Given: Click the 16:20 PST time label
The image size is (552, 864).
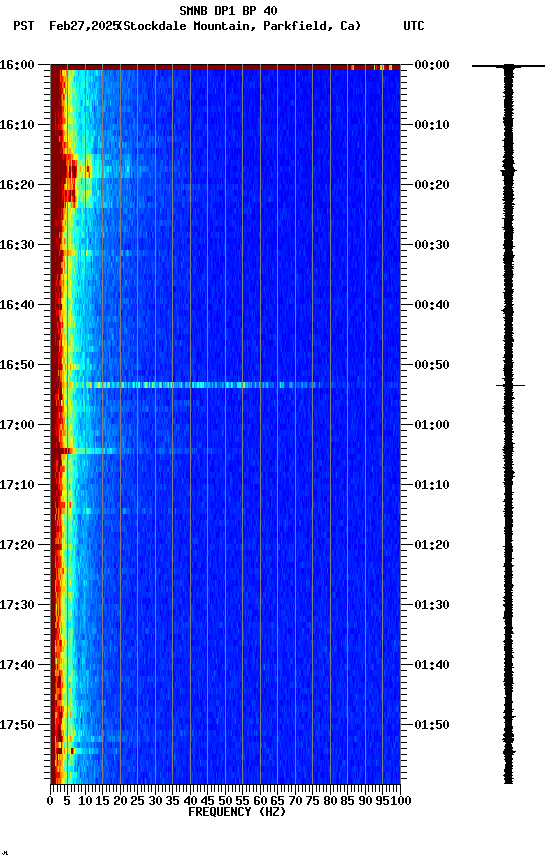Looking at the screenshot, I should [17, 185].
